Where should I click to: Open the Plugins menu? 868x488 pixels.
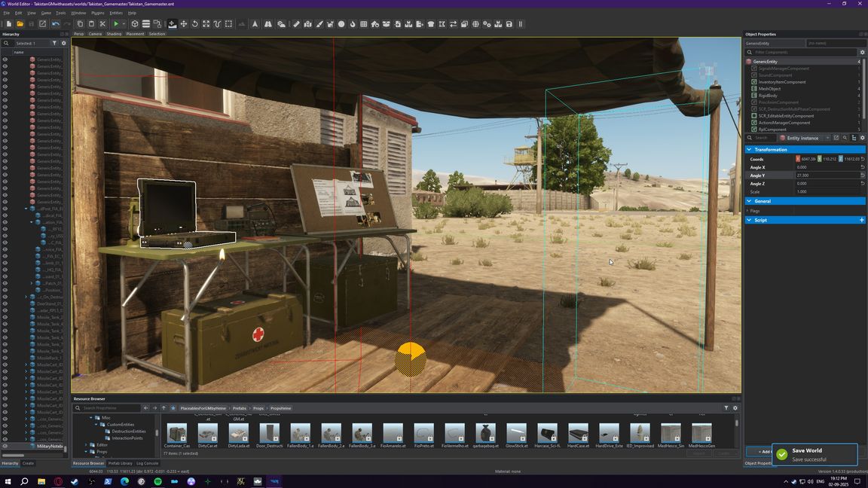coord(98,13)
